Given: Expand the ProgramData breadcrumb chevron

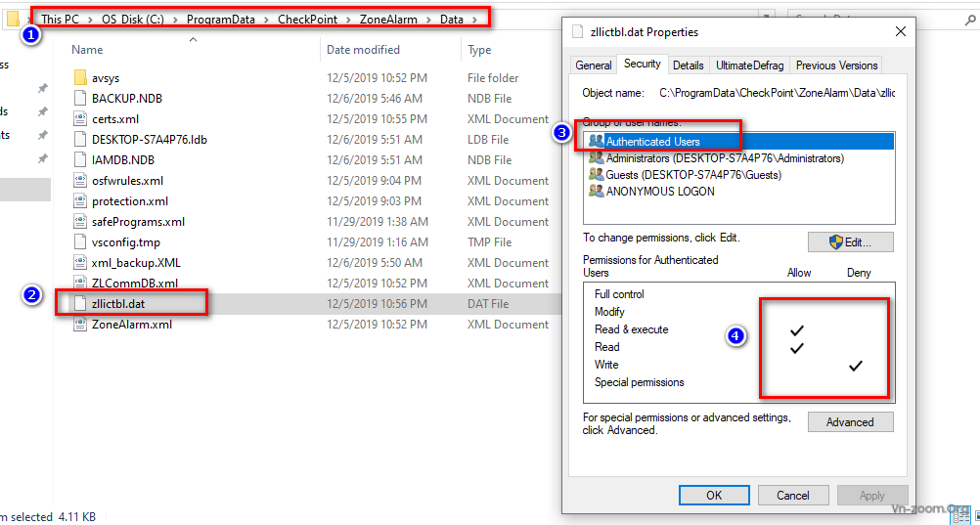Looking at the screenshot, I should click(x=267, y=20).
